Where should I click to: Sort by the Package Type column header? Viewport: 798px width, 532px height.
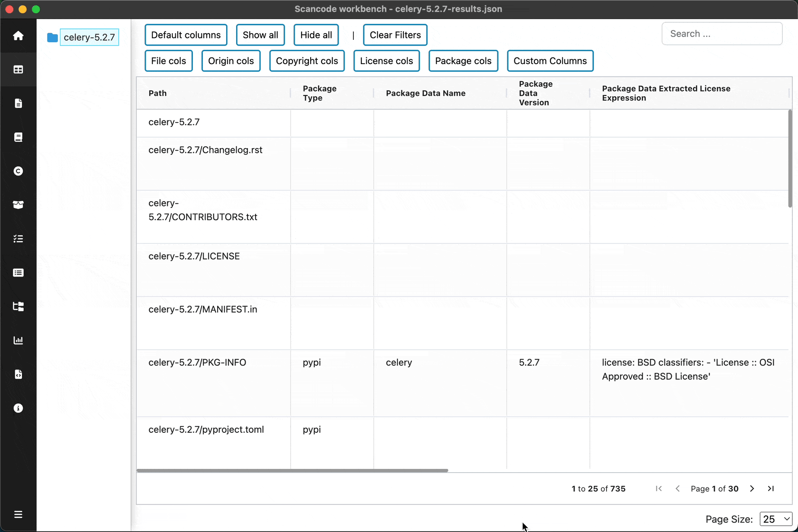coord(332,93)
